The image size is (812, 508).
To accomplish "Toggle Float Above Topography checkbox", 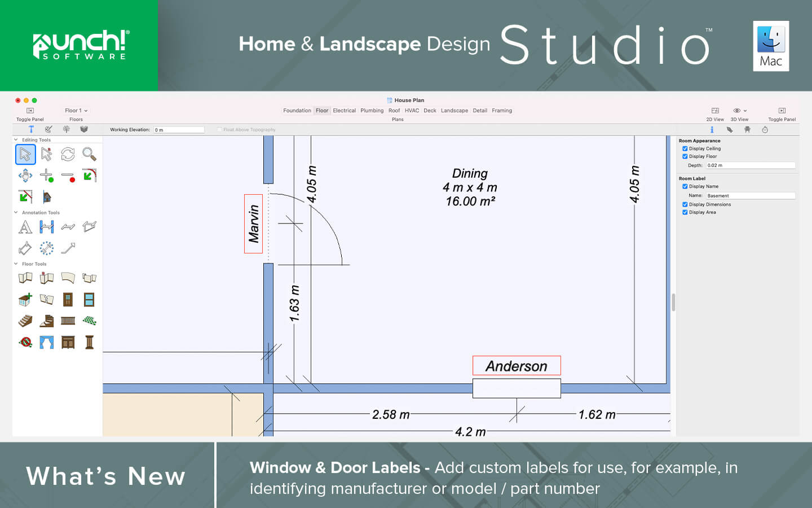I will point(219,130).
